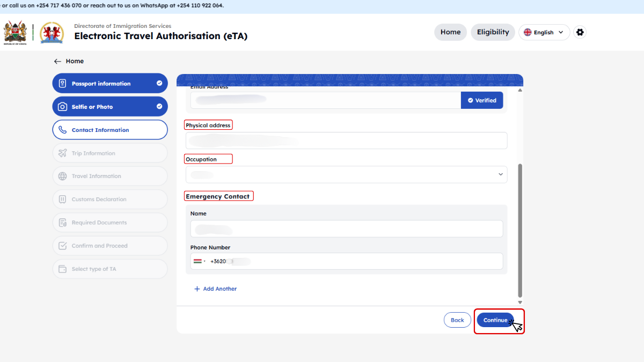
Task: Open the phone country flag selector
Action: tap(199, 261)
